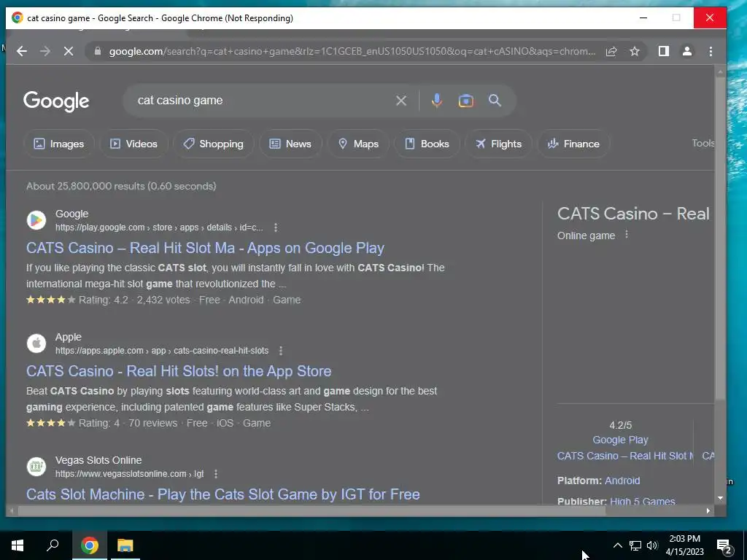Open CATS Casino – Real Hit Slot panel link
Screen dimensions: 747x560
625,456
